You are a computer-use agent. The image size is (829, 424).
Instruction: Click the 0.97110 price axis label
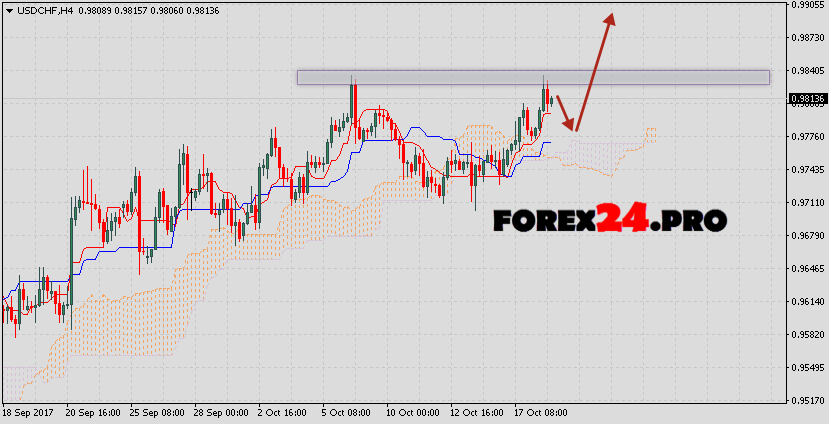point(807,202)
